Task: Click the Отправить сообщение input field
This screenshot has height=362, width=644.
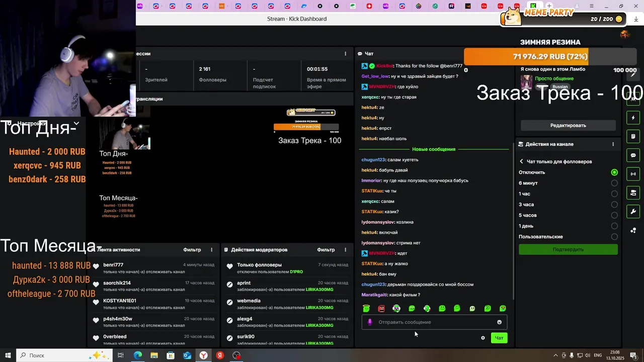Action: 434,322
